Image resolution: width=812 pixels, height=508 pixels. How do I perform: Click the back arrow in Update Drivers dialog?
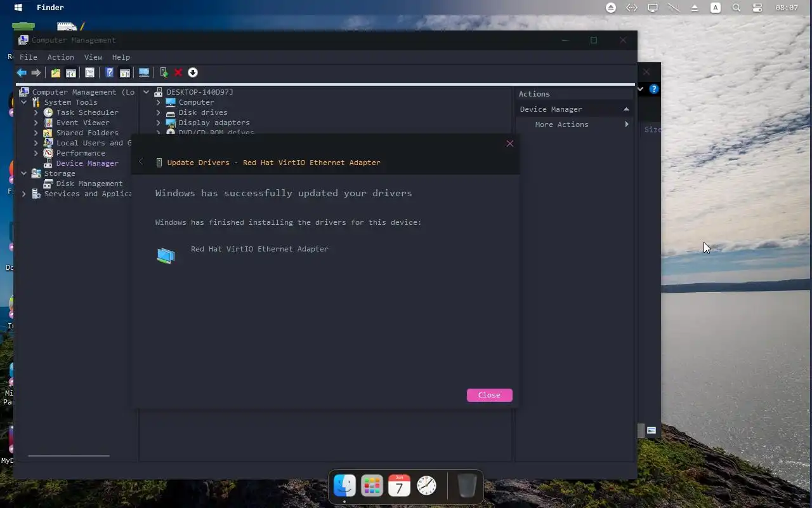coord(141,162)
